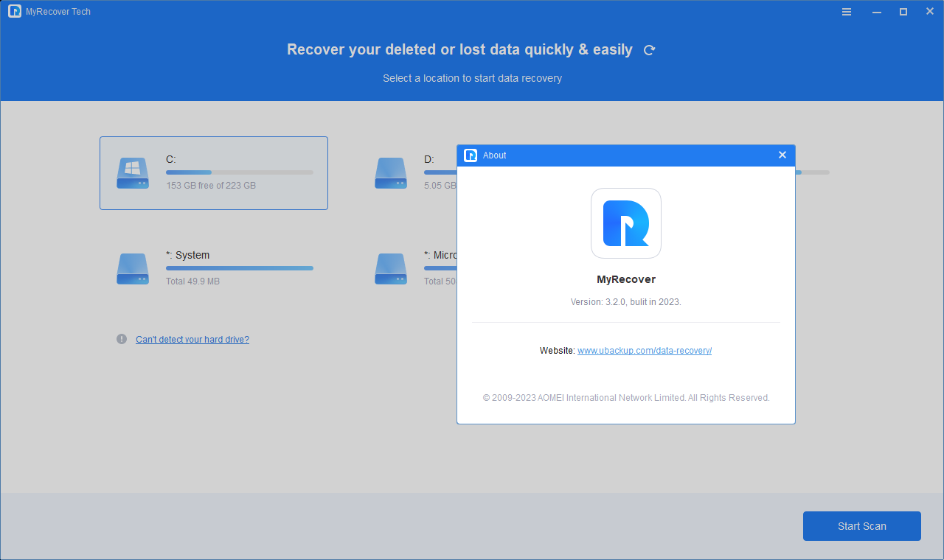
Task: Click 'Select a location to start data recovery' text
Action: pos(472,78)
